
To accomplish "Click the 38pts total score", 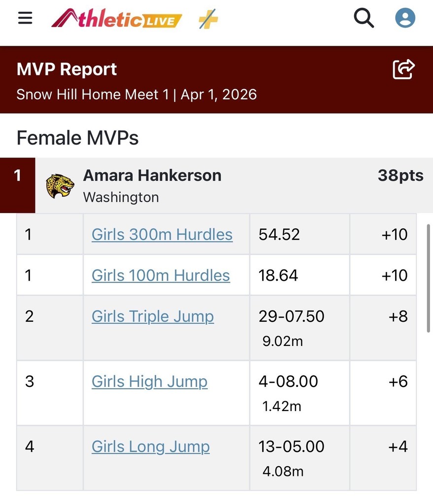I will tap(400, 176).
